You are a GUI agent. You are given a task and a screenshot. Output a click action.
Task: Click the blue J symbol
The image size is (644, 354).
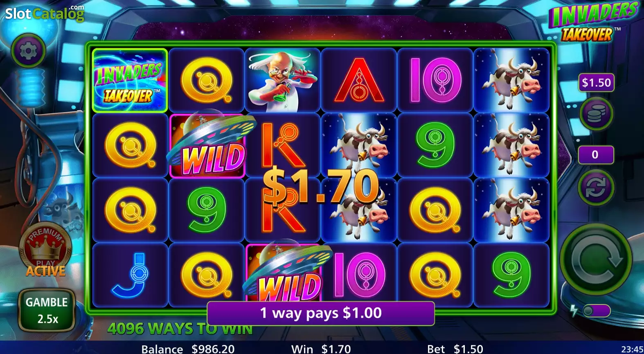130,275
